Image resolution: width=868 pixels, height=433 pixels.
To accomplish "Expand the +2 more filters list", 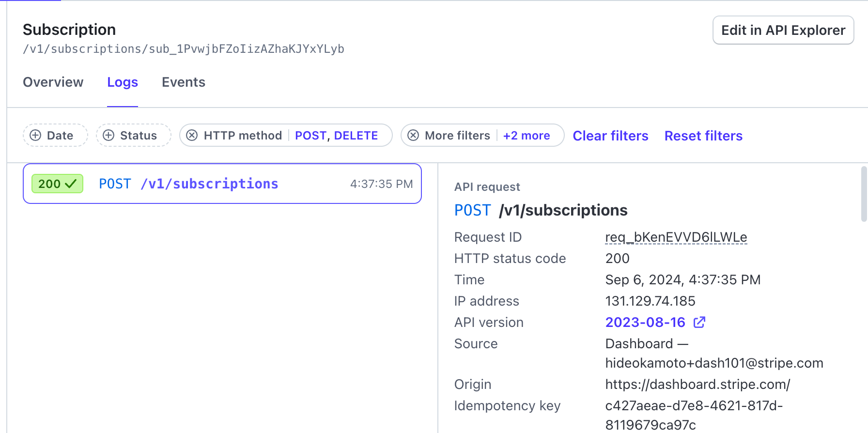I will (527, 136).
